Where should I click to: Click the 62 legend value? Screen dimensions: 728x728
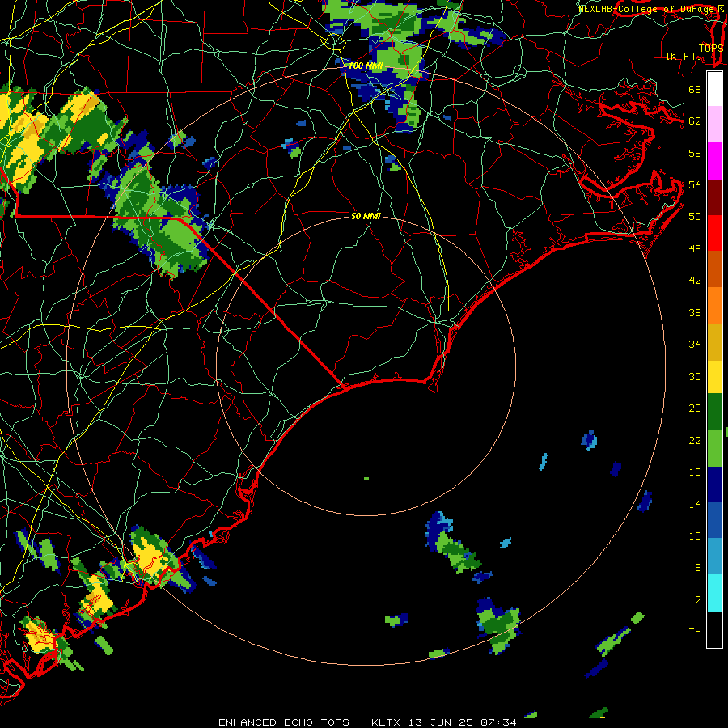(695, 121)
